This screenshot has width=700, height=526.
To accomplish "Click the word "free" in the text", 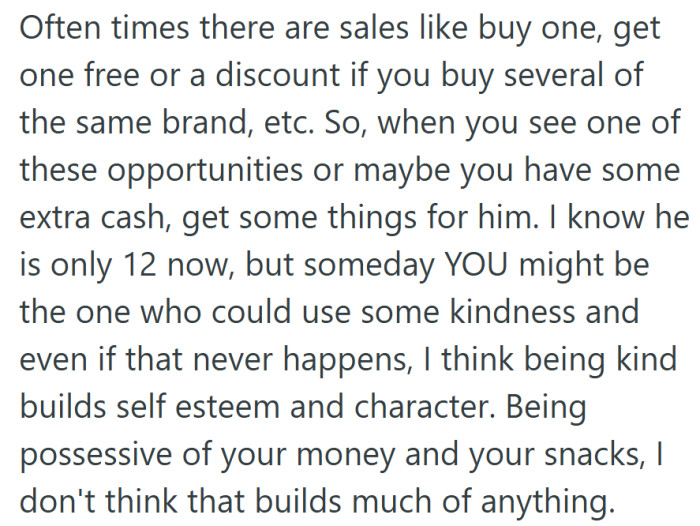I will tap(115, 74).
